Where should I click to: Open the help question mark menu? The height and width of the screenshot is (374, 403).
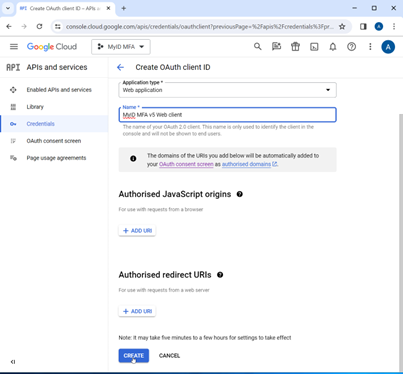point(351,47)
